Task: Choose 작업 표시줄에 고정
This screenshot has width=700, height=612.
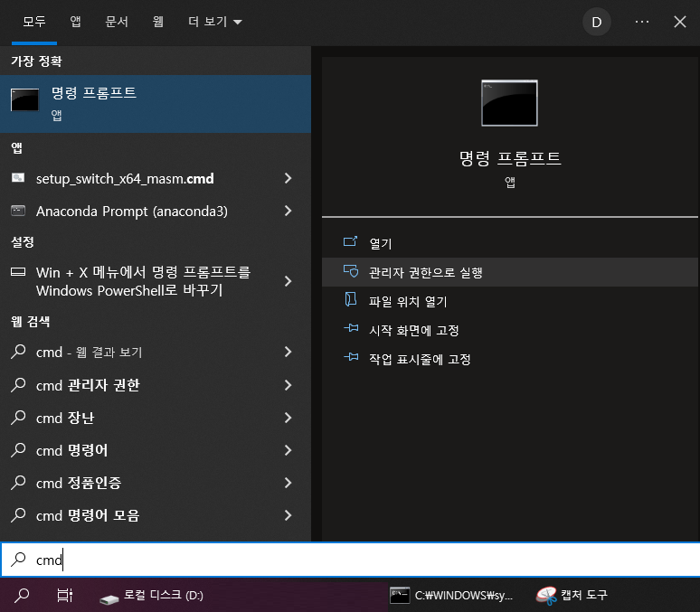Action: [x=510, y=360]
